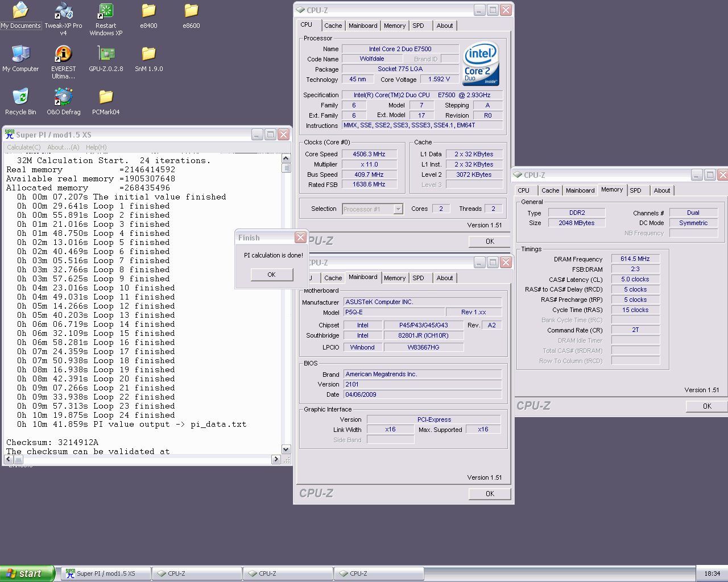The width and height of the screenshot is (728, 582).
Task: Open the Recycle Bin
Action: (20, 102)
